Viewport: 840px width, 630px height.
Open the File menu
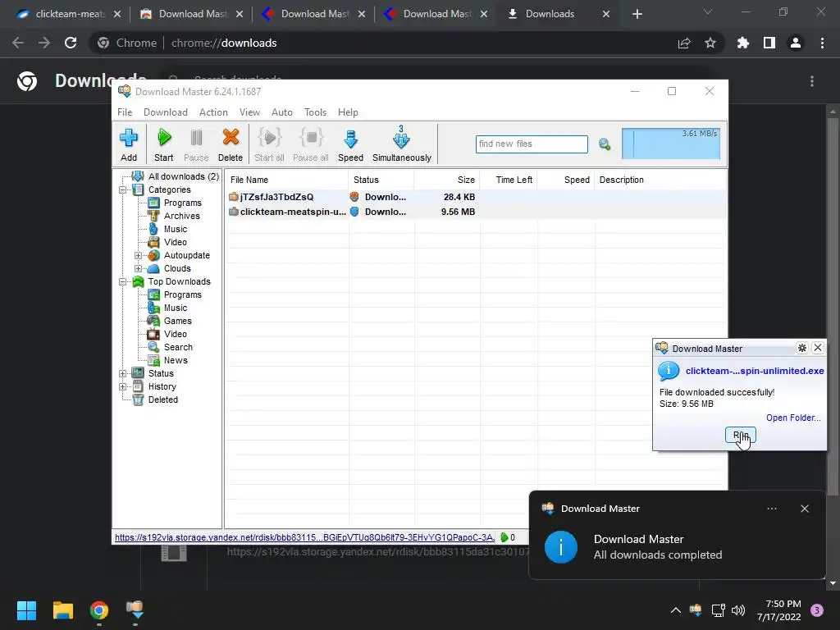(125, 112)
